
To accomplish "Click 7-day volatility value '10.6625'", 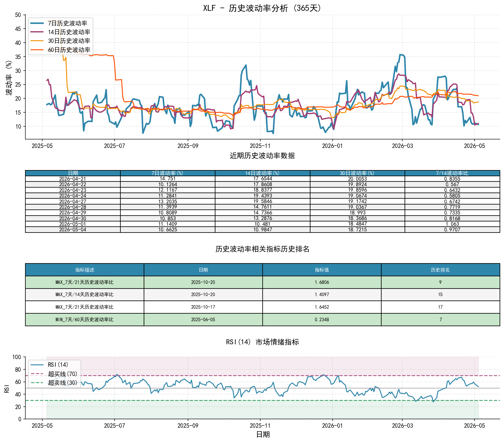I will 168,230.
